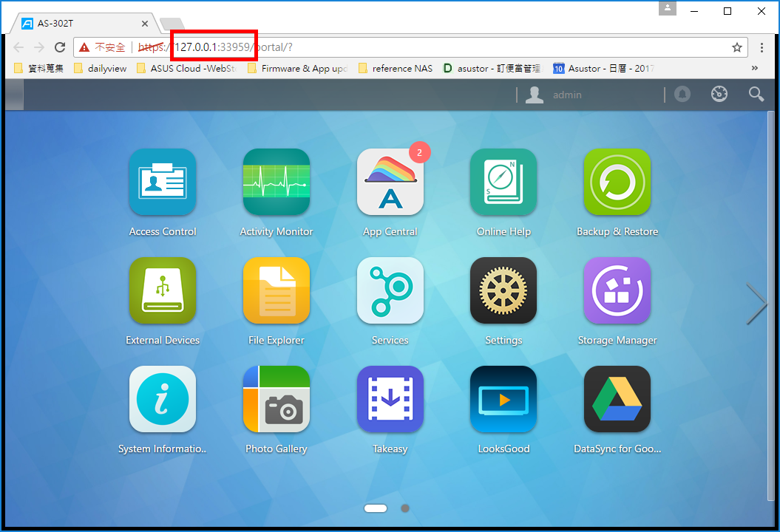780x532 pixels.
Task: Launch Activity Monitor
Action: click(276, 182)
